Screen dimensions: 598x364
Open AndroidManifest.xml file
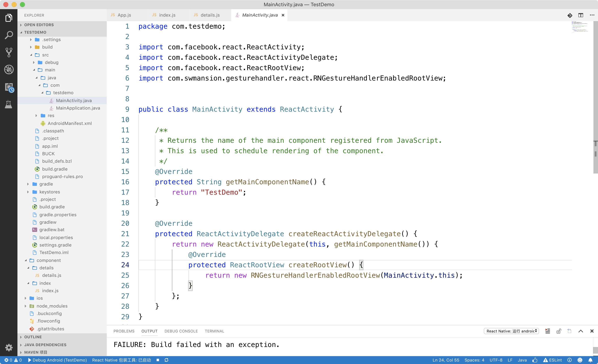[x=62, y=123]
